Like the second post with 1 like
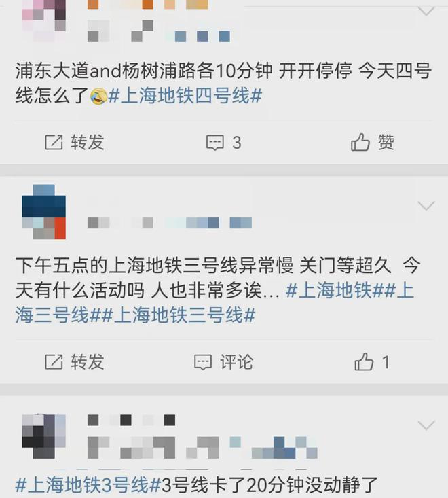The width and height of the screenshot is (448, 498). [x=364, y=361]
